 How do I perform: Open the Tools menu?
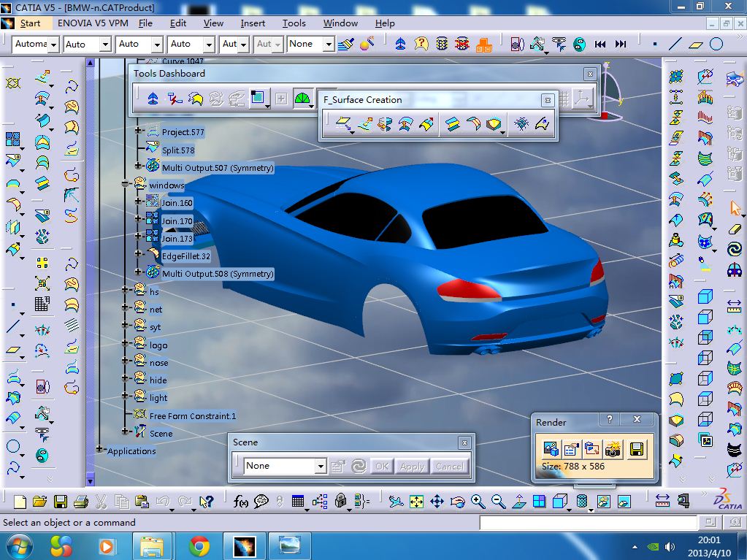294,23
